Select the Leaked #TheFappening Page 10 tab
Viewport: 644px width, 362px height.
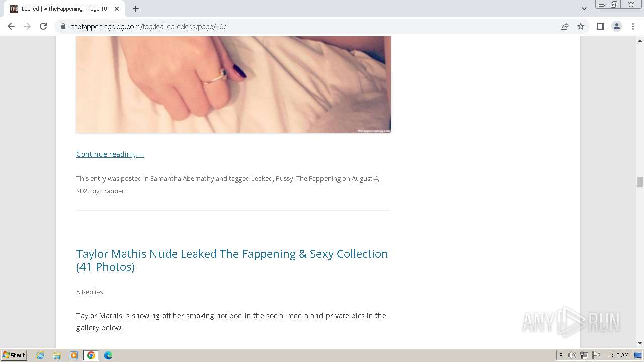pyautogui.click(x=64, y=9)
